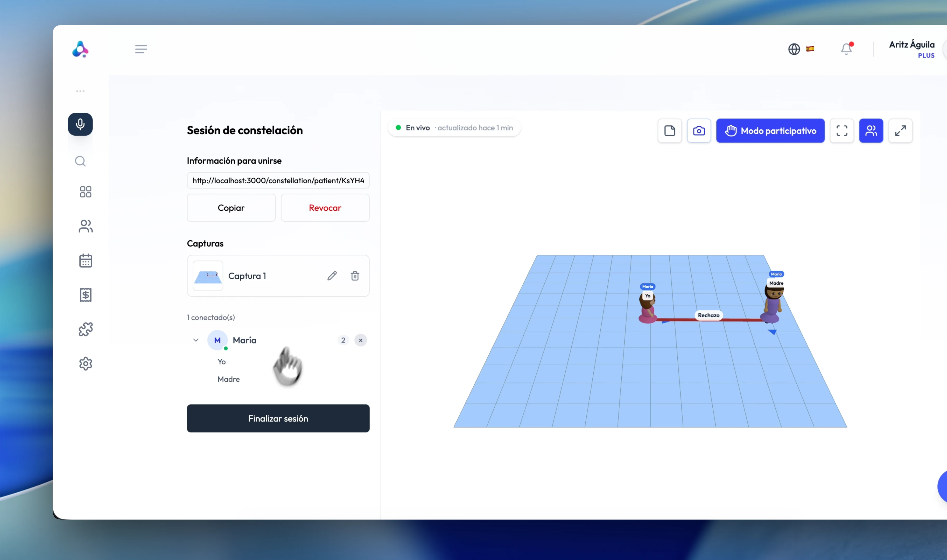Click the En vivo status pill
The width and height of the screenshot is (947, 560).
pos(454,128)
